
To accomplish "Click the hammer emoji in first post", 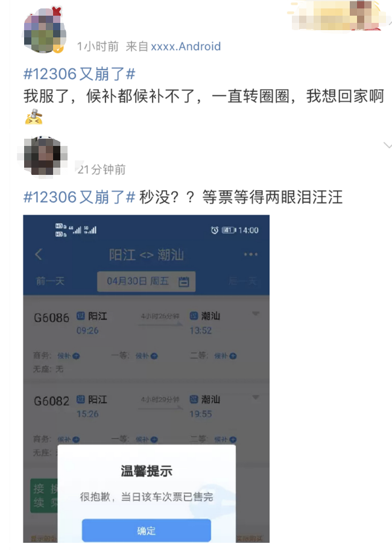I will pos(34,117).
